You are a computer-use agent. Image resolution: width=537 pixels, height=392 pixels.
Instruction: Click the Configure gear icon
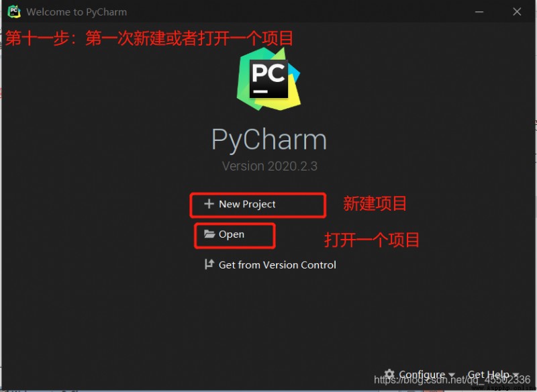(389, 374)
